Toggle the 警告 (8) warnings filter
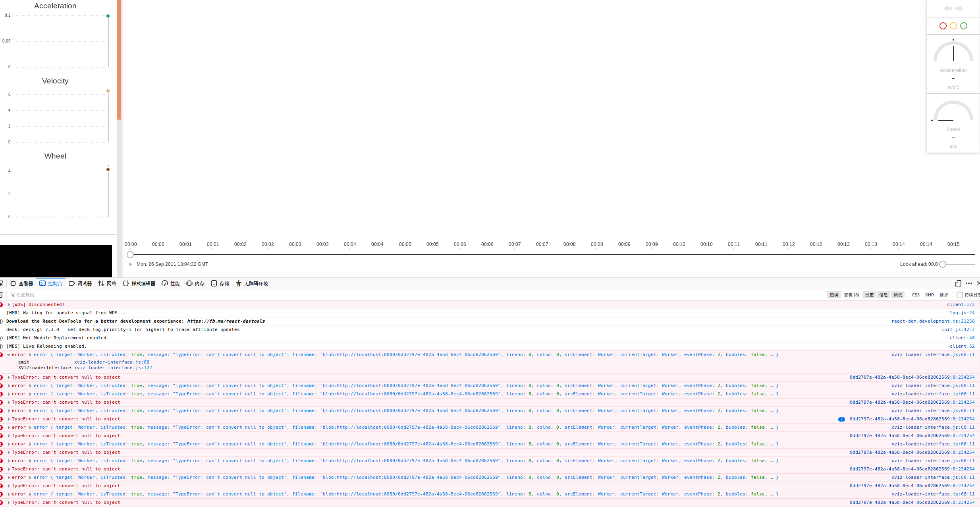 coord(851,294)
